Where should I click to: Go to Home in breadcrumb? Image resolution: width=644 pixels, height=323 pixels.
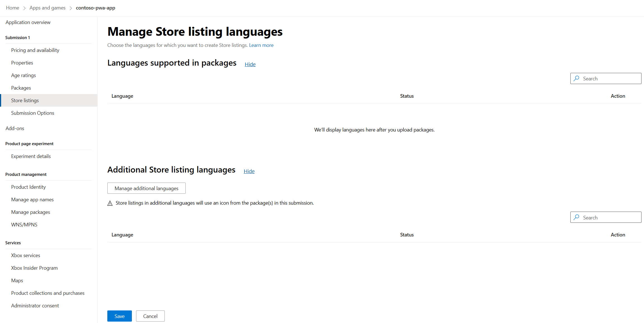pos(13,8)
